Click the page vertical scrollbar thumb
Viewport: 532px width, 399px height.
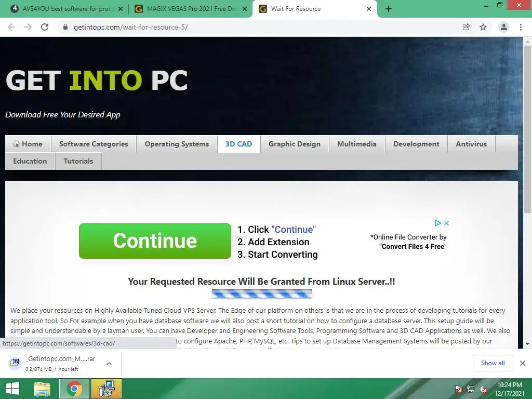[x=527, y=129]
